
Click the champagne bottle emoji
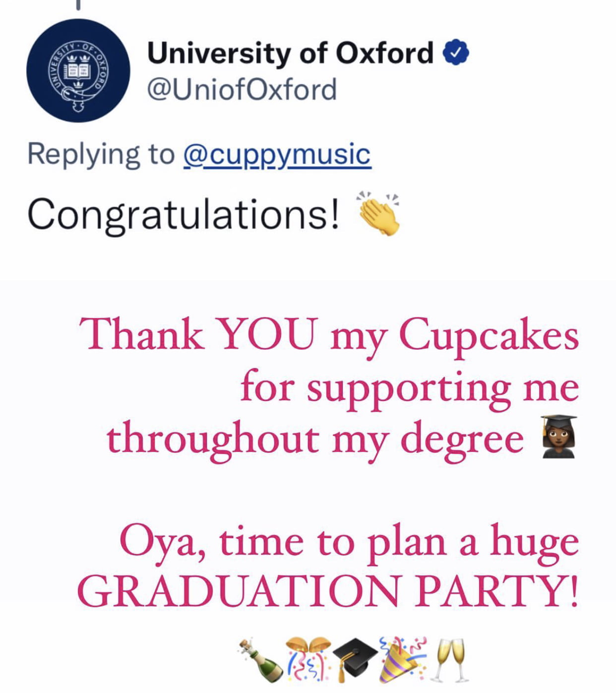click(260, 660)
